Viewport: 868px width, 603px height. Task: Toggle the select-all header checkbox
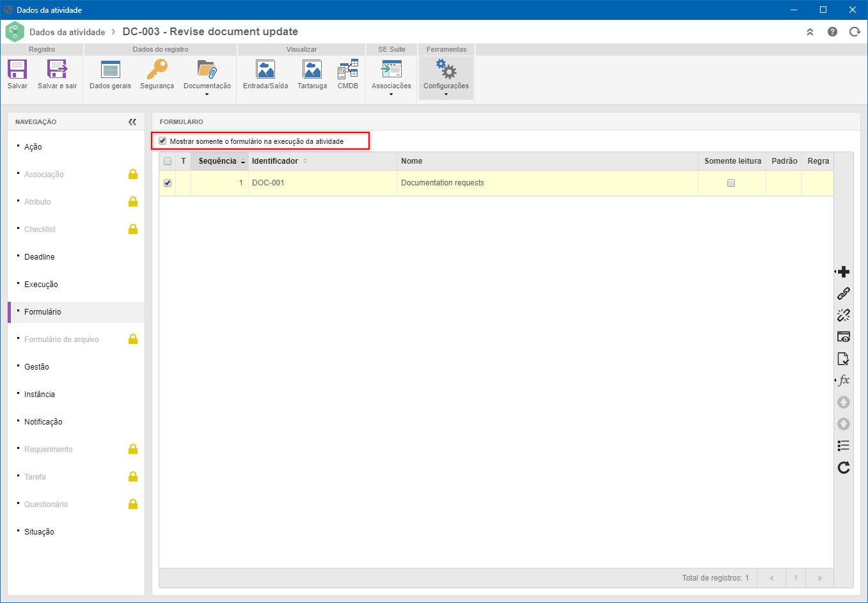pos(168,161)
